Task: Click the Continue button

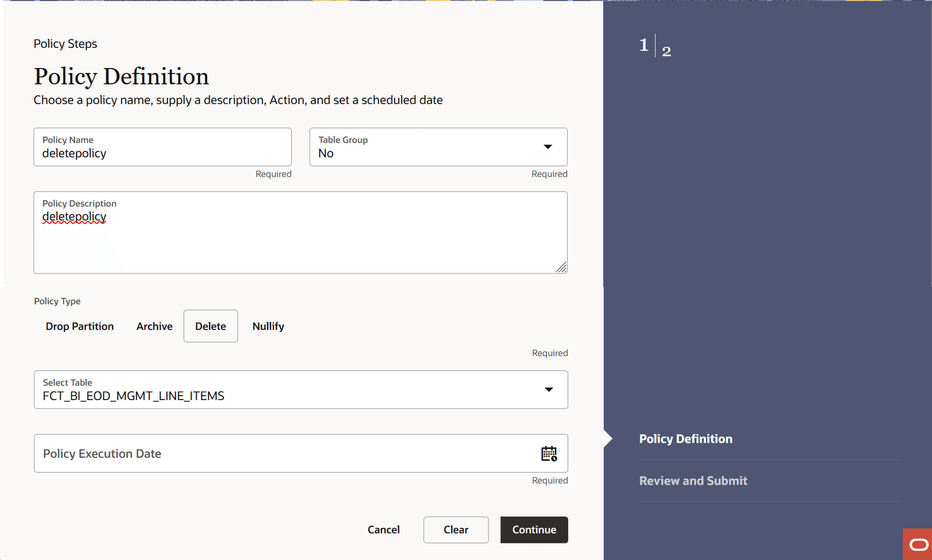Action: 534,529
